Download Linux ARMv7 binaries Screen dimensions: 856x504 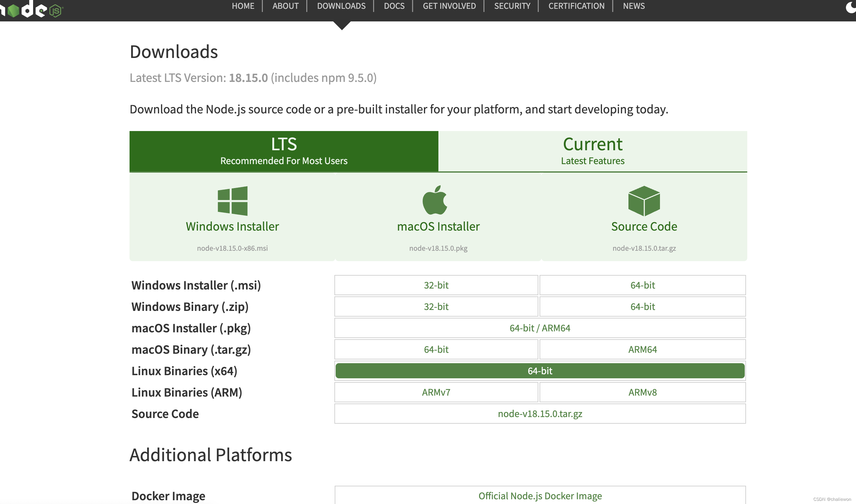coord(436,392)
